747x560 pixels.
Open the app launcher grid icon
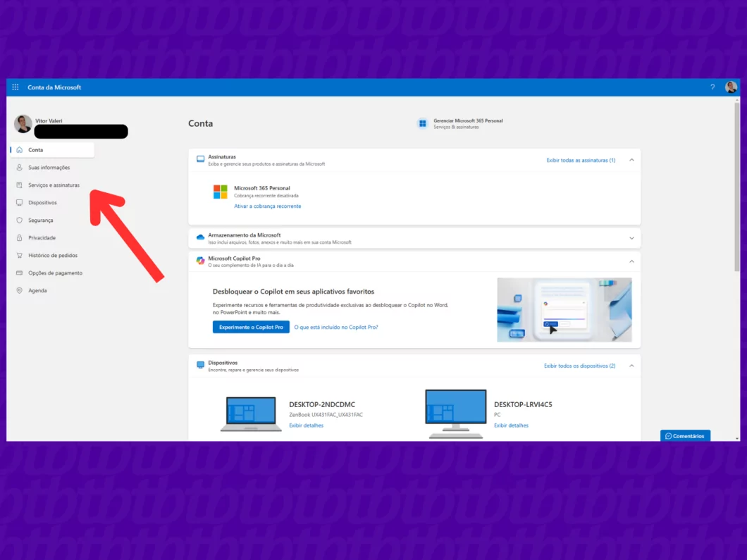(16, 87)
